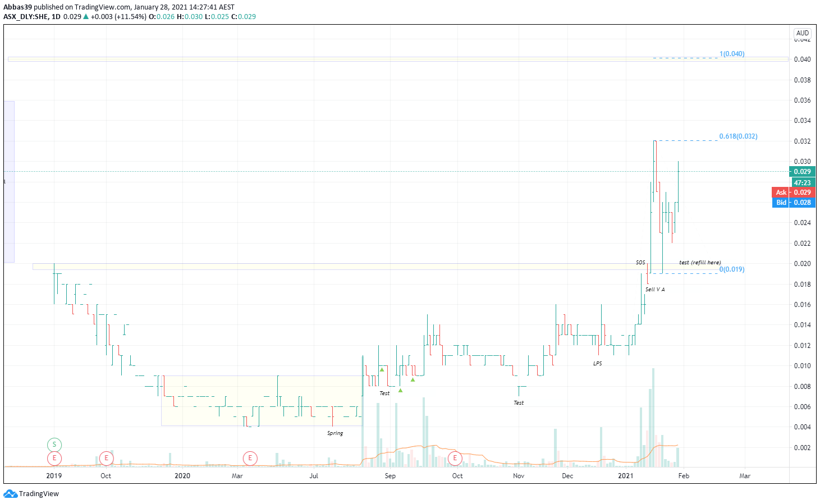820x504 pixels.
Task: Select the 'Sell V A' annotation
Action: pos(655,290)
